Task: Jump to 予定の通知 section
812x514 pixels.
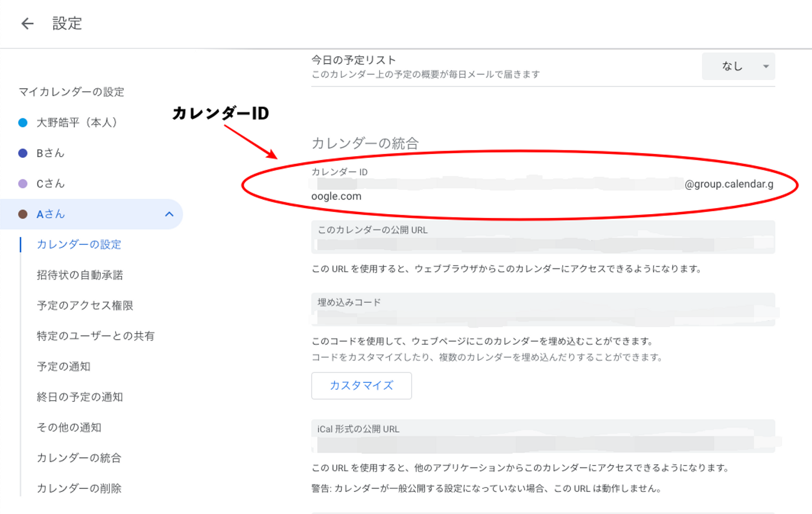Action: [x=63, y=366]
